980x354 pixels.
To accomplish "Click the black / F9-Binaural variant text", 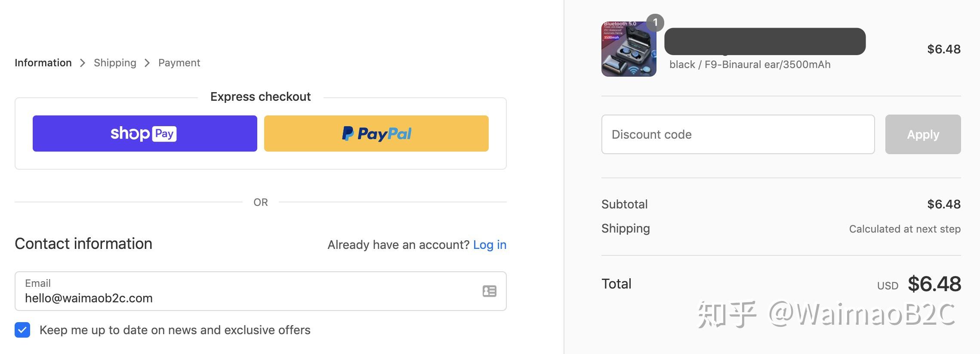I will click(x=749, y=65).
